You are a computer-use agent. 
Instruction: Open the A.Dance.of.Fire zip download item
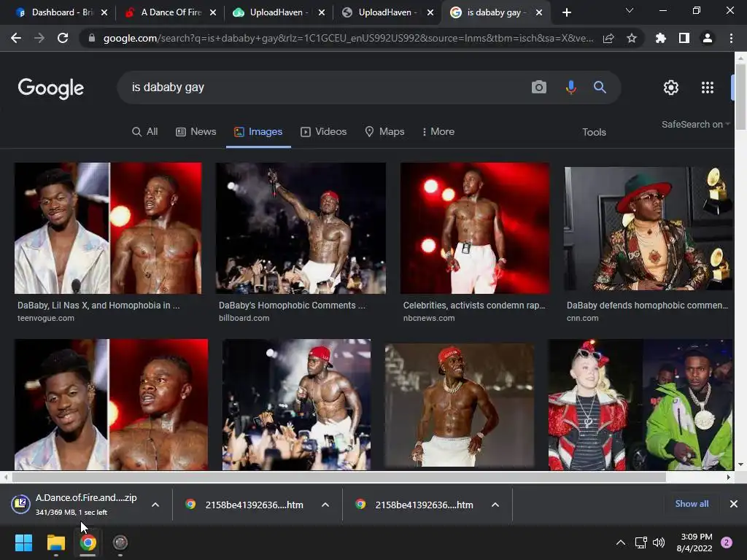pos(76,505)
